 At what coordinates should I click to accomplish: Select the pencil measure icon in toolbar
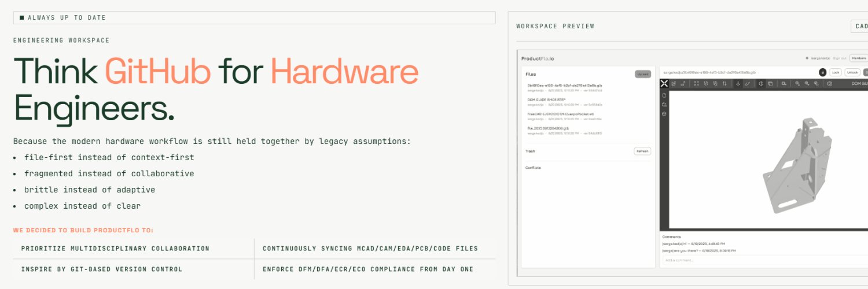pos(747,84)
